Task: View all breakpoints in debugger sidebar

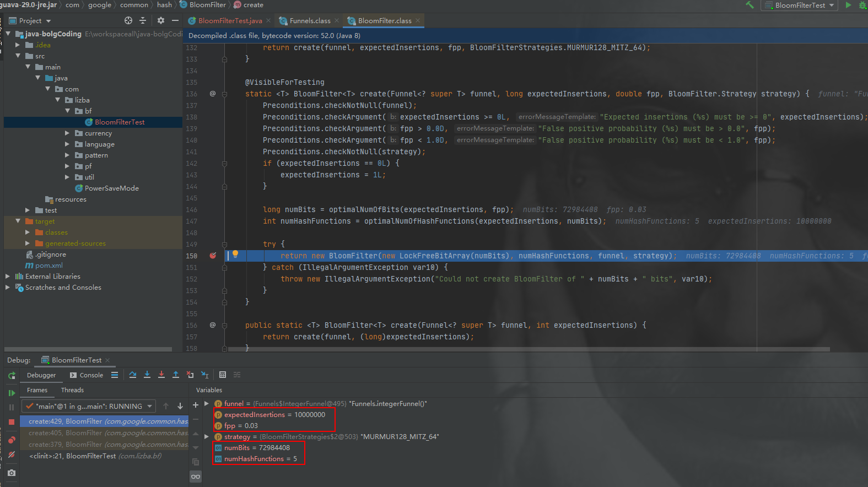Action: (12, 440)
